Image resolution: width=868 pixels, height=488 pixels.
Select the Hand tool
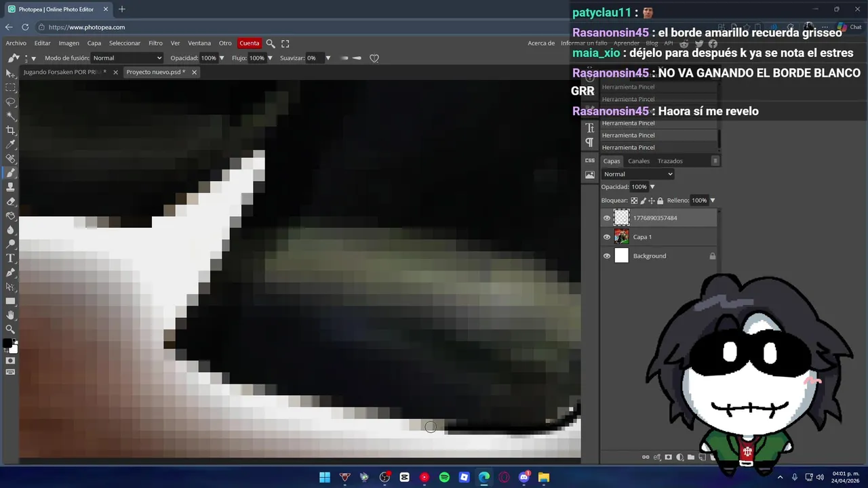point(11,315)
